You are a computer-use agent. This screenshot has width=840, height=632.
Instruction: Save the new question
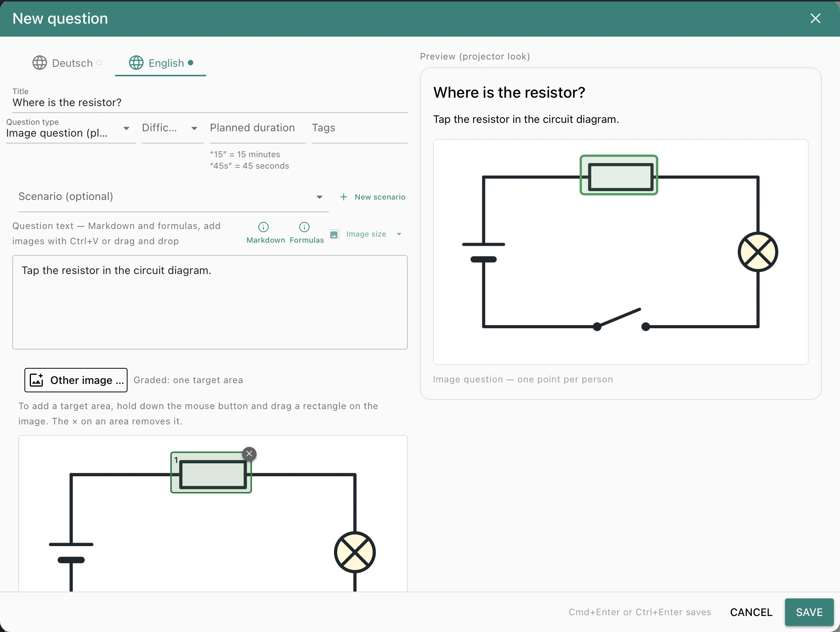click(809, 612)
